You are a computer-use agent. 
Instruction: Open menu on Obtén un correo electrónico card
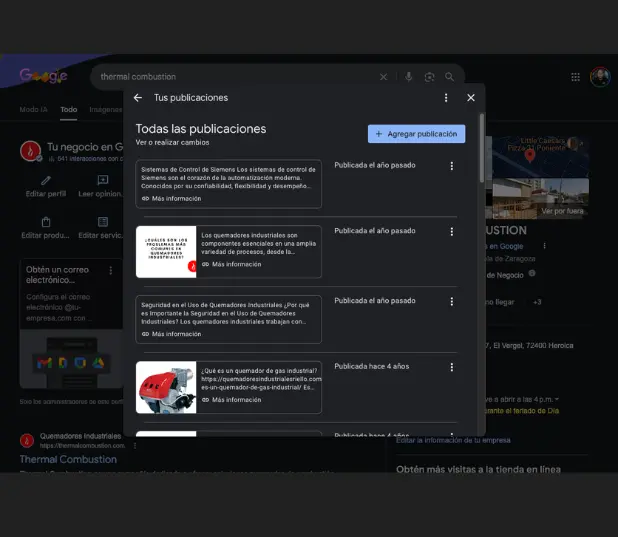point(111,270)
